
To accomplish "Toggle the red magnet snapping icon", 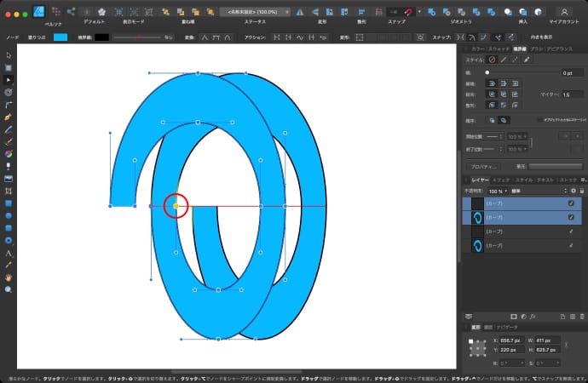I will [408, 11].
